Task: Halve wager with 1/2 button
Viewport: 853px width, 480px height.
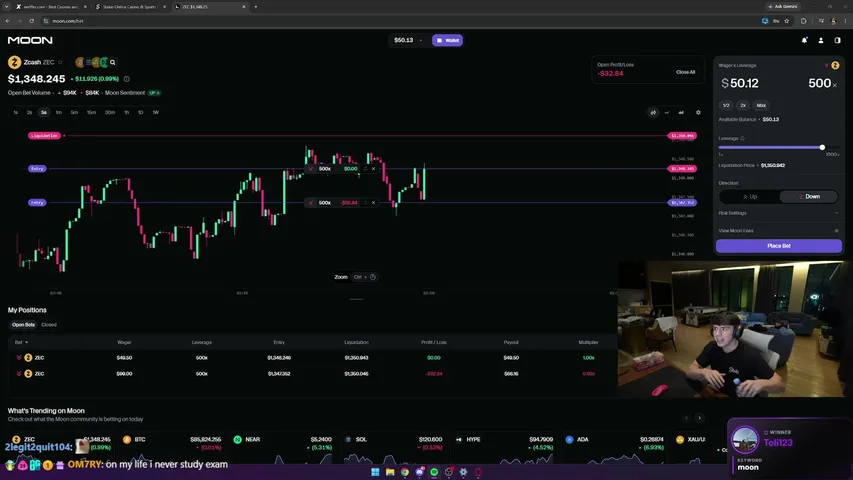Action: [x=726, y=106]
